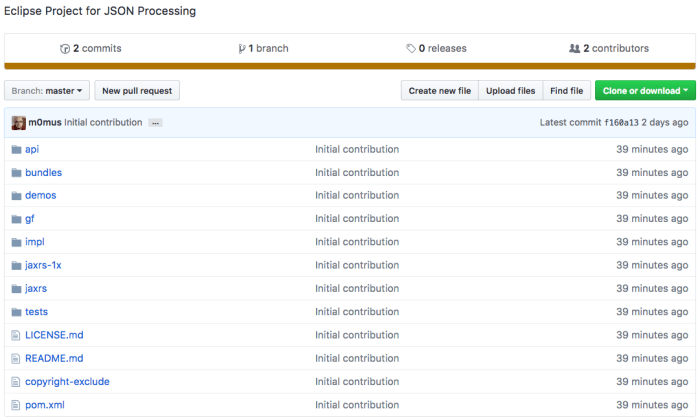Click the New pull request button
The width and height of the screenshot is (700, 420).
coord(137,91)
